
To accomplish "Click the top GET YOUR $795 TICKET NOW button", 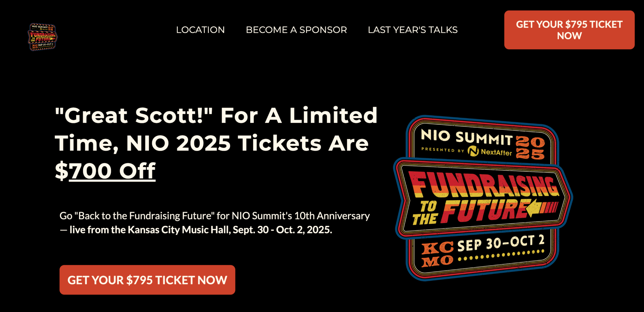I will point(569,30).
